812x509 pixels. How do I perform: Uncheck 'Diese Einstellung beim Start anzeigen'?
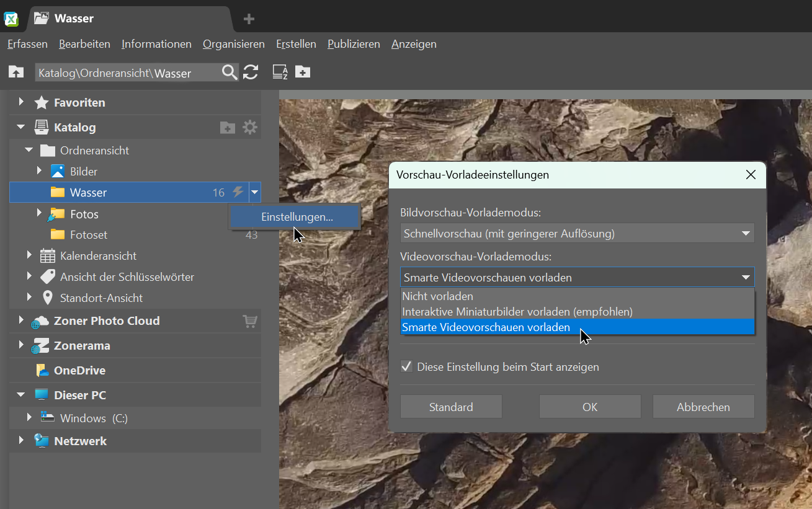point(406,366)
